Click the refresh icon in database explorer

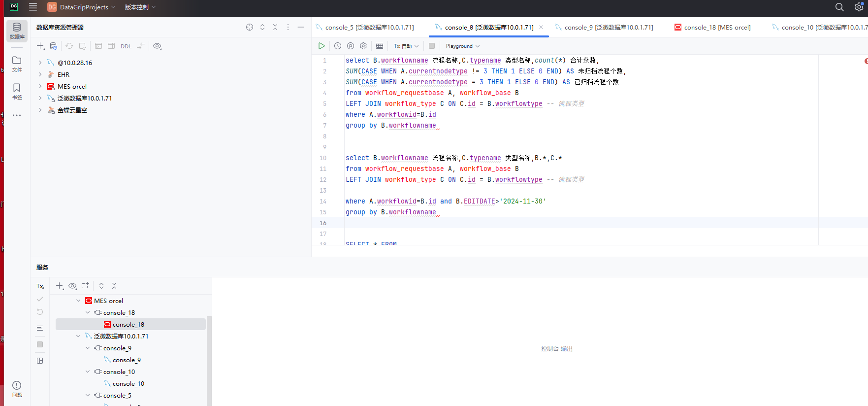point(69,46)
